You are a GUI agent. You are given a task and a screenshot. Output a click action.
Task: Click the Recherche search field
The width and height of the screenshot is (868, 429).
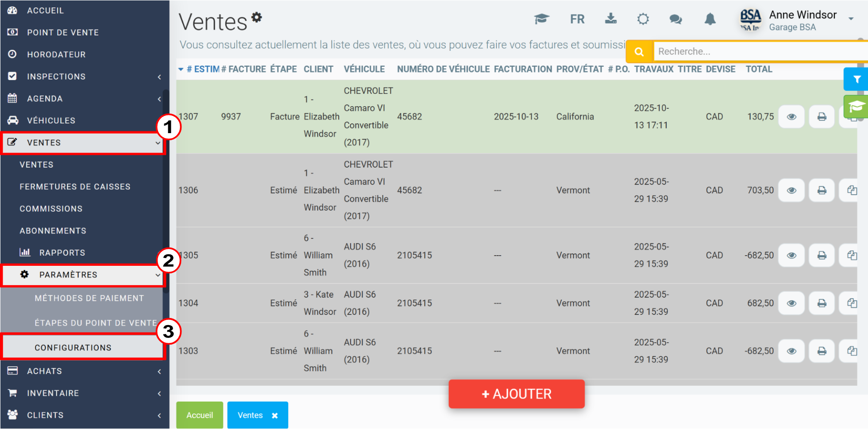coord(760,51)
